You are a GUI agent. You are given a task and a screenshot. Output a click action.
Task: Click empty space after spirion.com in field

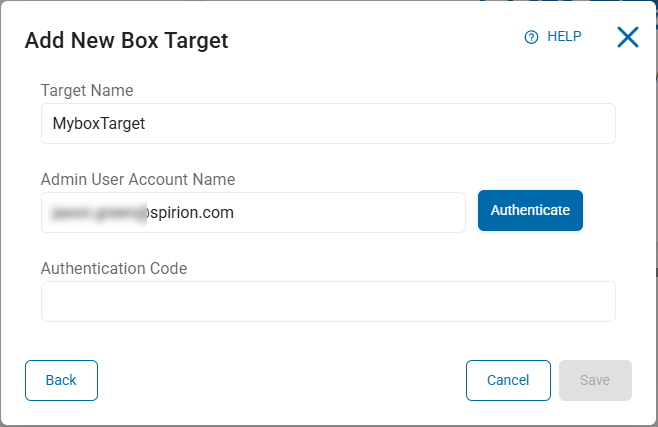(x=350, y=212)
